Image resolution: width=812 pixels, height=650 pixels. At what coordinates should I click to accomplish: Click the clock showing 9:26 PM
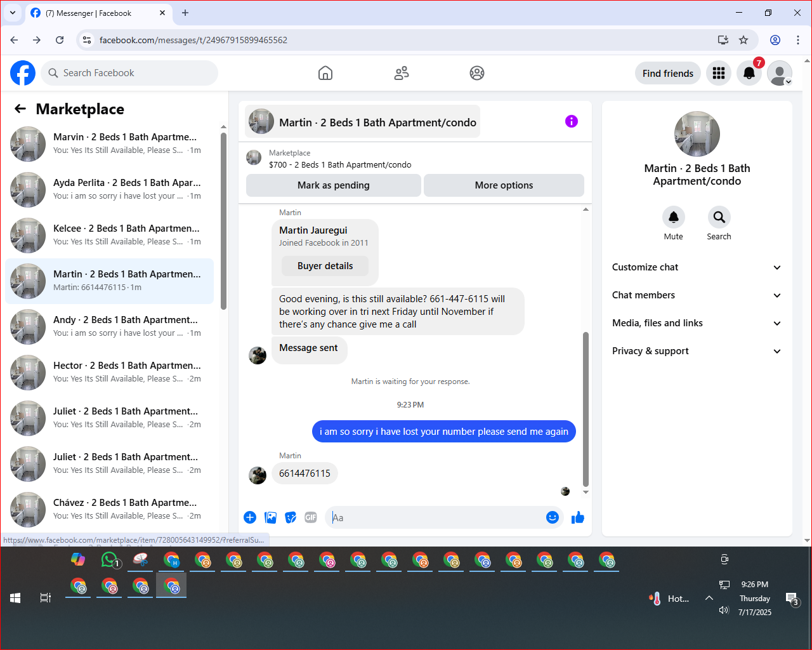tap(754, 585)
